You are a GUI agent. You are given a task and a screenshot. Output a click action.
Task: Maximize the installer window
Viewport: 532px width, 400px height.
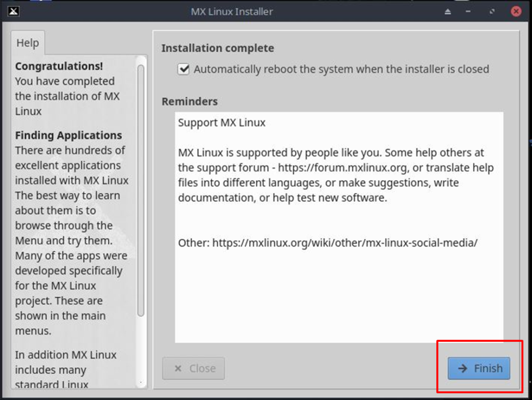pos(491,11)
